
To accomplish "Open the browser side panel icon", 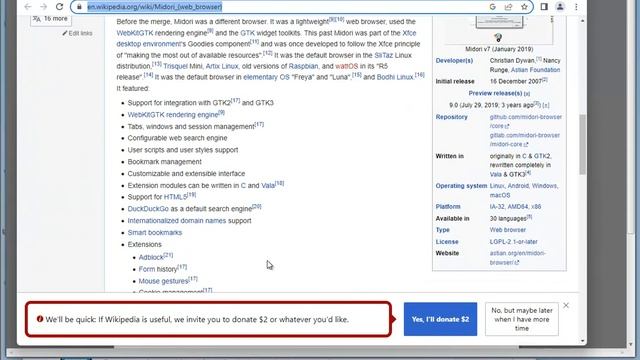I will pos(544,7).
